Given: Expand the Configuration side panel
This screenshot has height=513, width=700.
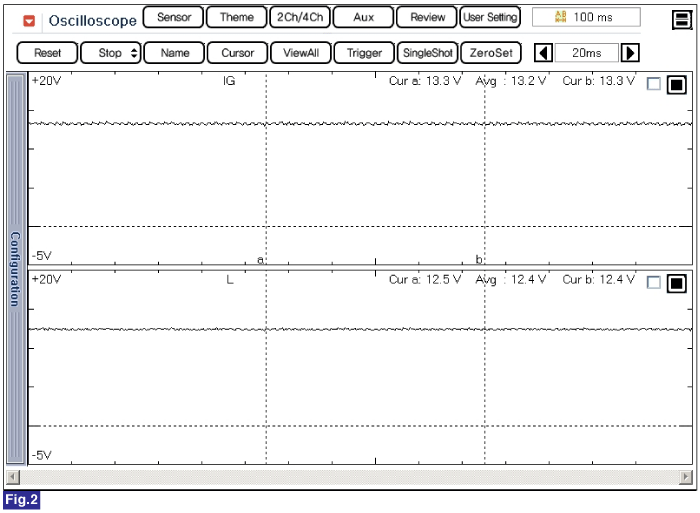Looking at the screenshot, I should pos(16,269).
